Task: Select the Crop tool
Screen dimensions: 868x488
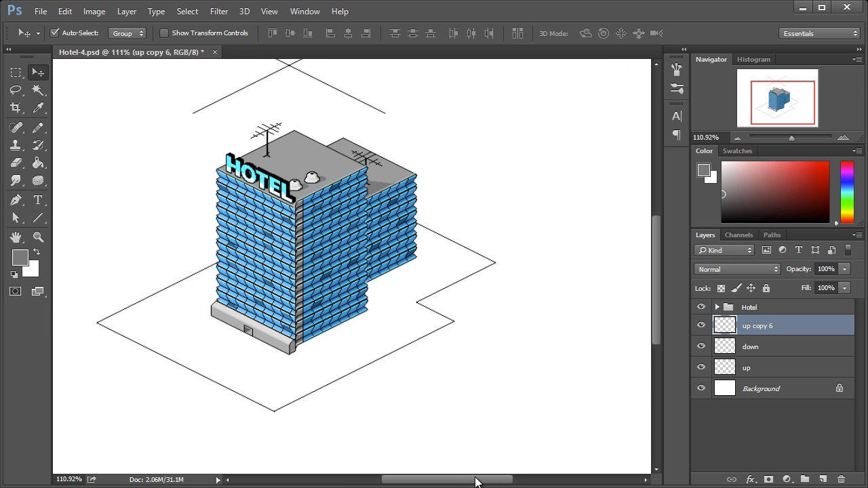Action: [16, 108]
